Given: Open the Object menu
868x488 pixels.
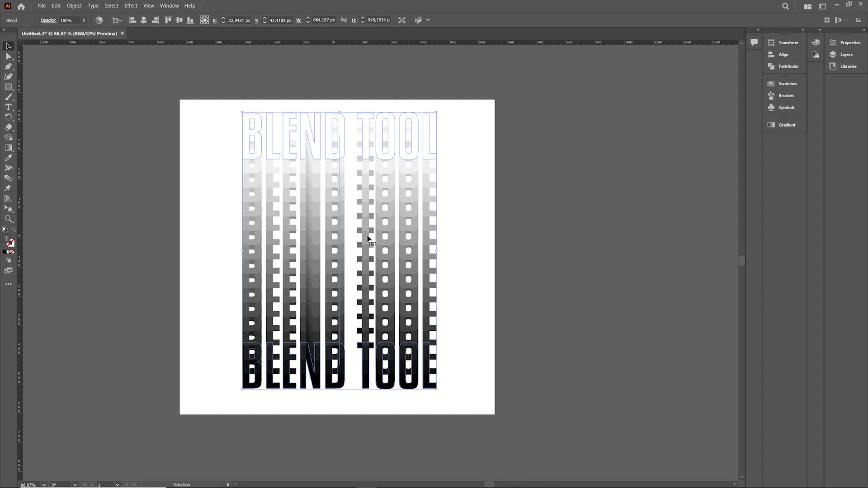Looking at the screenshot, I should pyautogui.click(x=74, y=6).
